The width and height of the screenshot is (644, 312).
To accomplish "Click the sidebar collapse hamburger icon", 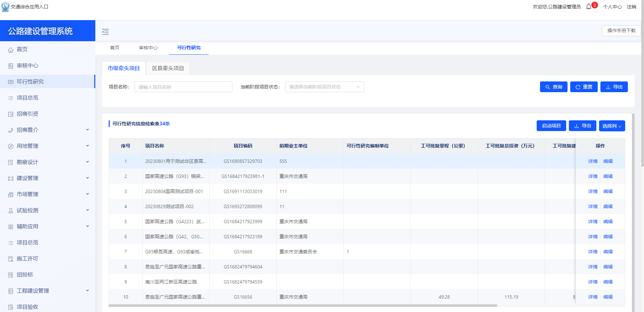I will pos(105,32).
